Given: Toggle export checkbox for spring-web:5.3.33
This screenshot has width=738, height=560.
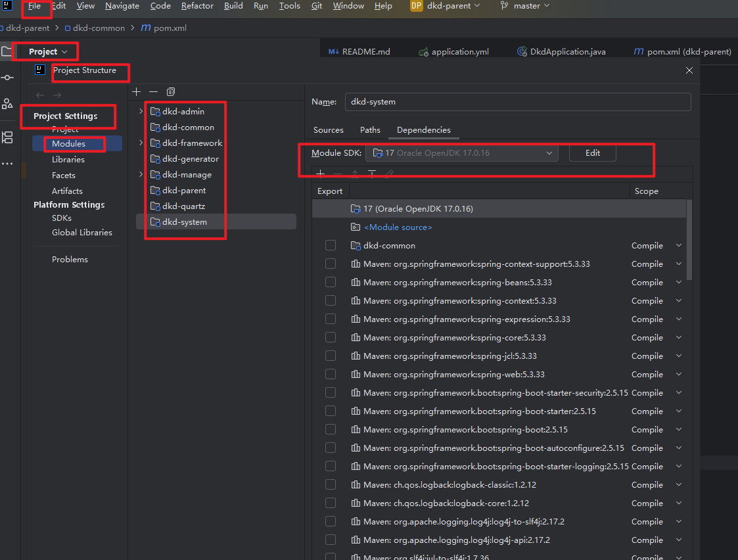Looking at the screenshot, I should (331, 374).
